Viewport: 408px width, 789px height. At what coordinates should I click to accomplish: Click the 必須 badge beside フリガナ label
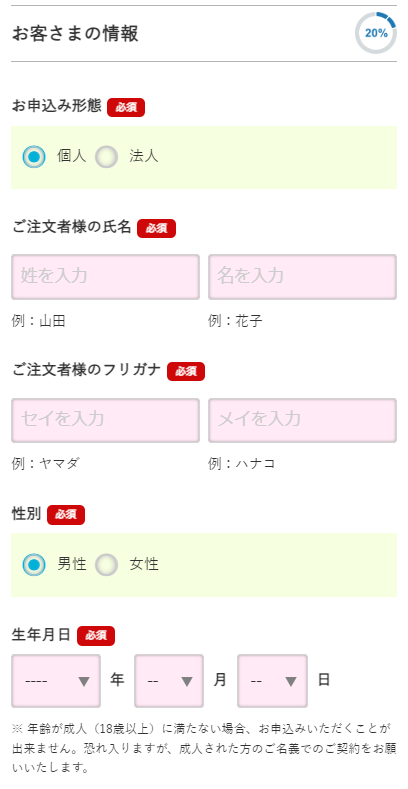pyautogui.click(x=186, y=371)
